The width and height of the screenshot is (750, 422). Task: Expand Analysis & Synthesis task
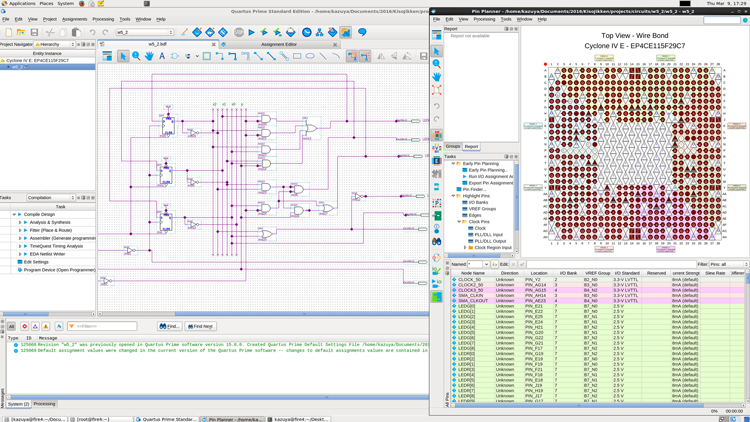20,222
